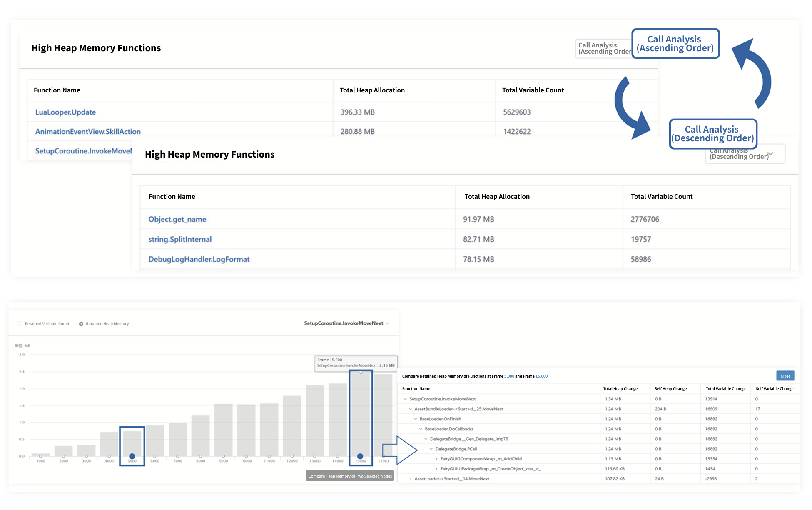This screenshot has height=510, width=812.
Task: Click the Total Variable Count header in descending table
Action: point(662,196)
